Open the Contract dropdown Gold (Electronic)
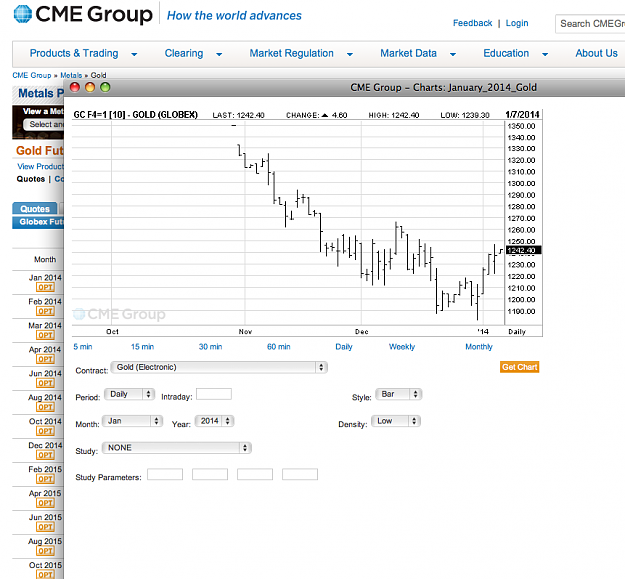Screen dimensions: 625x579 coord(219,367)
